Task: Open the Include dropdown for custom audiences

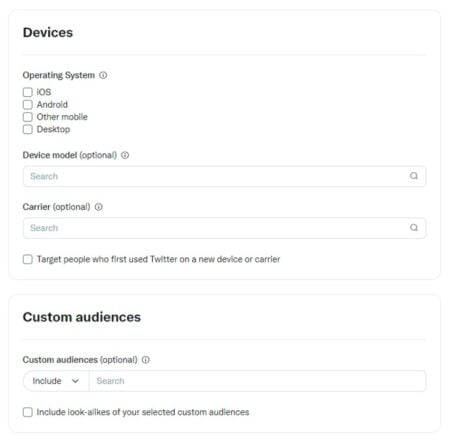Action: (56, 381)
